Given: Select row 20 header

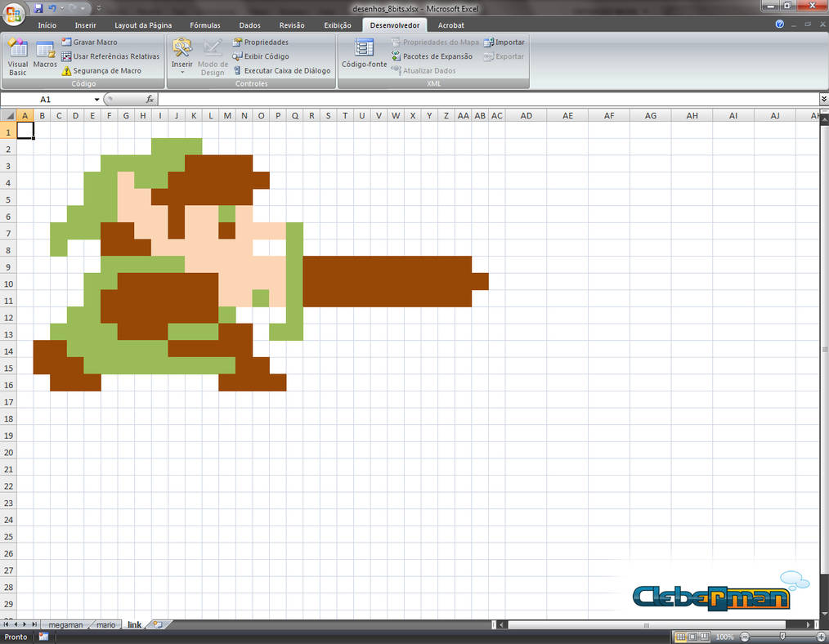Looking at the screenshot, I should pos(8,452).
